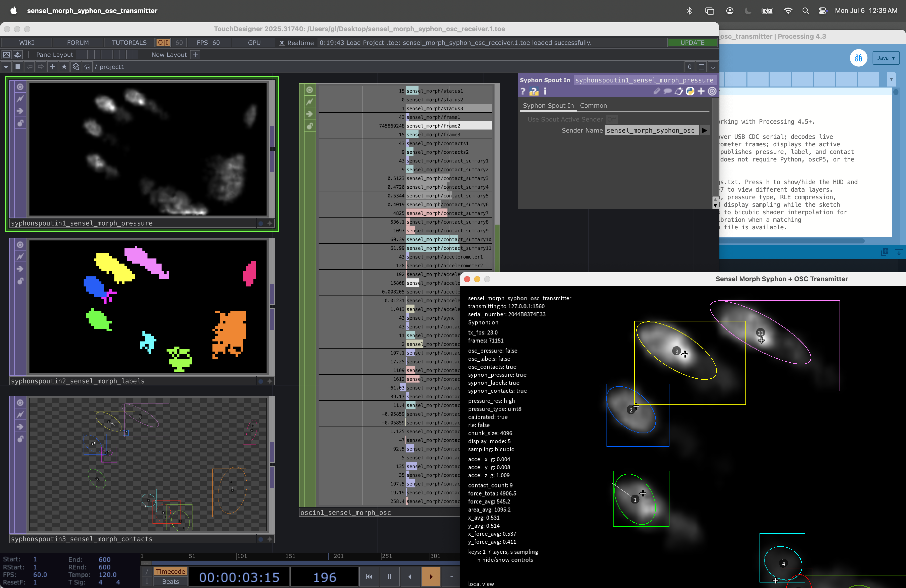Viewport: 906px width, 588px height.
Task: Toggle the O|I power button
Action: tap(163, 43)
